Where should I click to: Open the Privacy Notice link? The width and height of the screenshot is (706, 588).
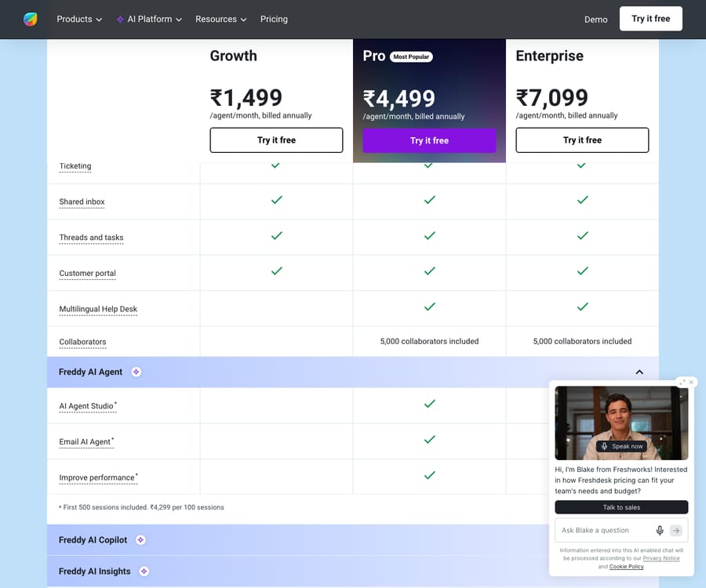coord(661,558)
